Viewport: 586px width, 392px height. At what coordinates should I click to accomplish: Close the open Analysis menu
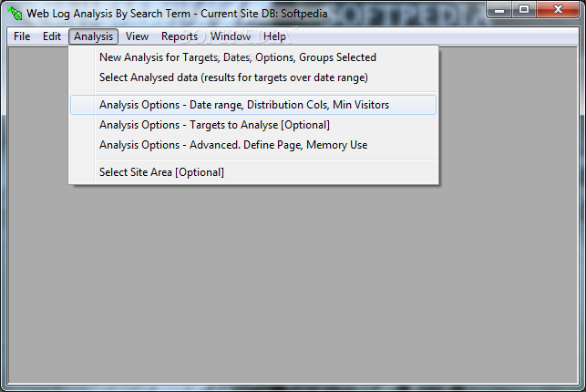pos(94,36)
